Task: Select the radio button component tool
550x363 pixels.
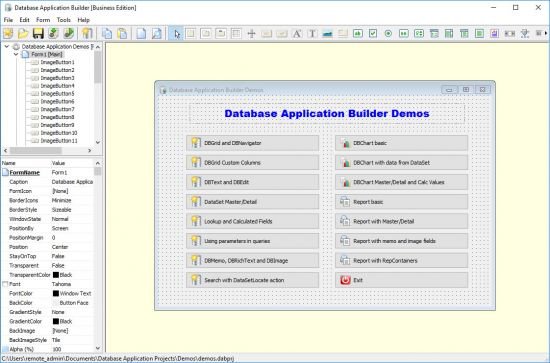Action: (388, 34)
